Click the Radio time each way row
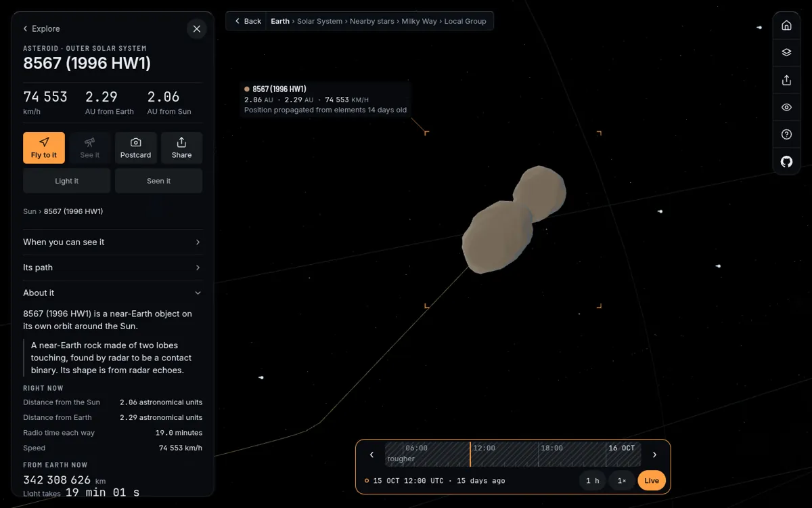 click(112, 433)
